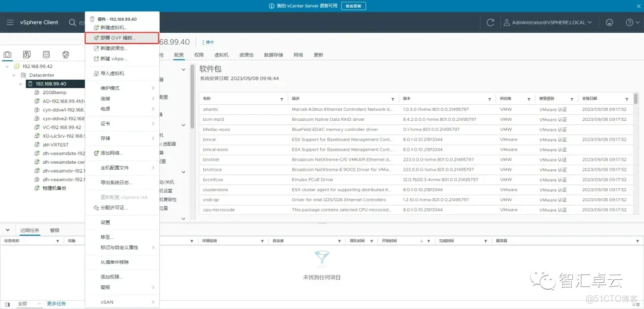Collapse the Datacenter tree node
The image size is (644, 309).
pyautogui.click(x=14, y=75)
